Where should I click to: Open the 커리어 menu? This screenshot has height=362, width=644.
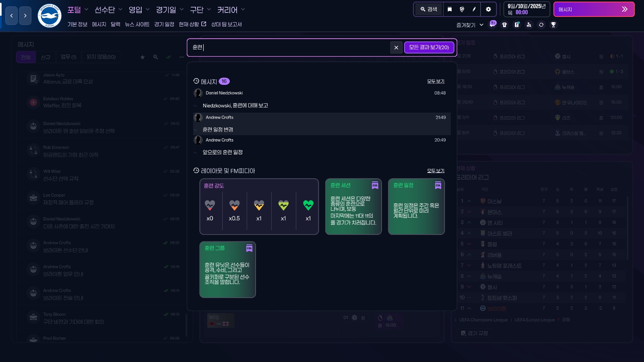pos(231,10)
